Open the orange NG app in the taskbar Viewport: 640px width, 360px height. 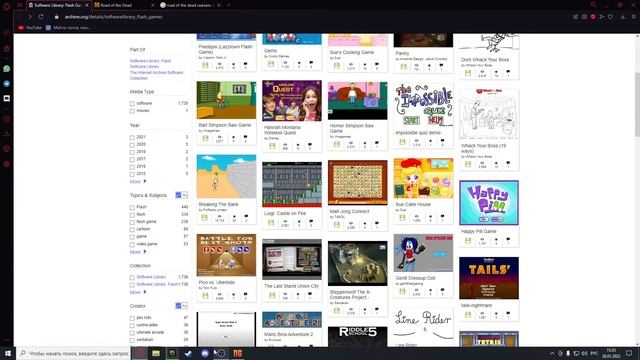click(x=237, y=353)
